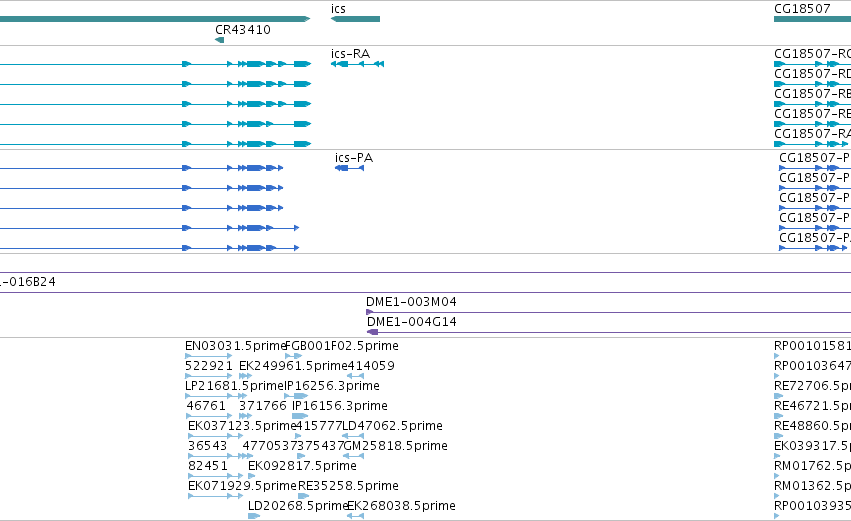Viewport: 851px width, 521px height.
Task: Select the ics-RA transcript exon glyph
Action: pyautogui.click(x=358, y=64)
